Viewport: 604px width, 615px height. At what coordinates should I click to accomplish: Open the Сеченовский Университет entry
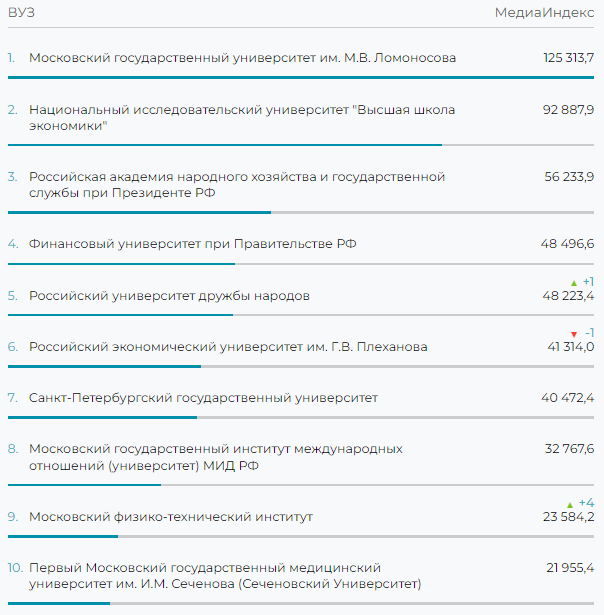coord(225,576)
